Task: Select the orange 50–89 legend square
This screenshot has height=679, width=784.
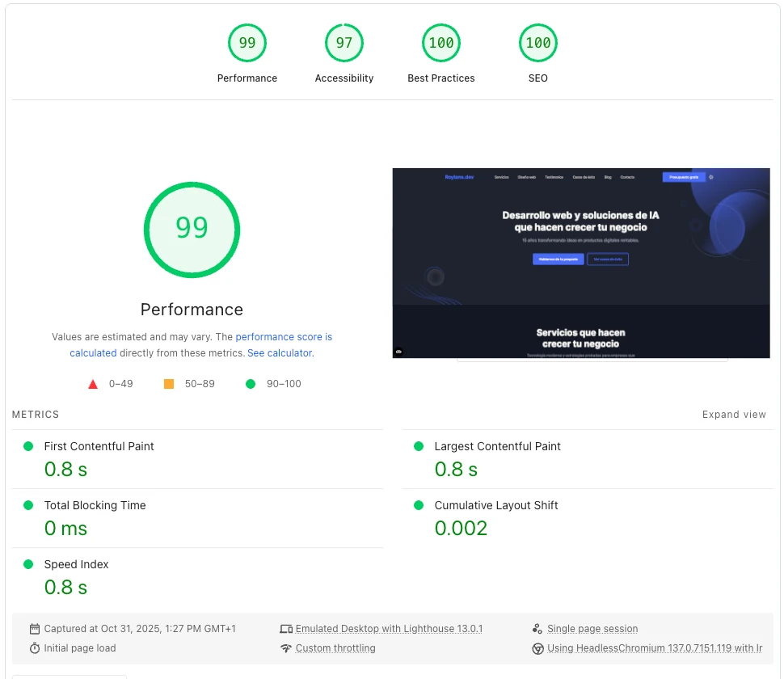Action: (169, 384)
